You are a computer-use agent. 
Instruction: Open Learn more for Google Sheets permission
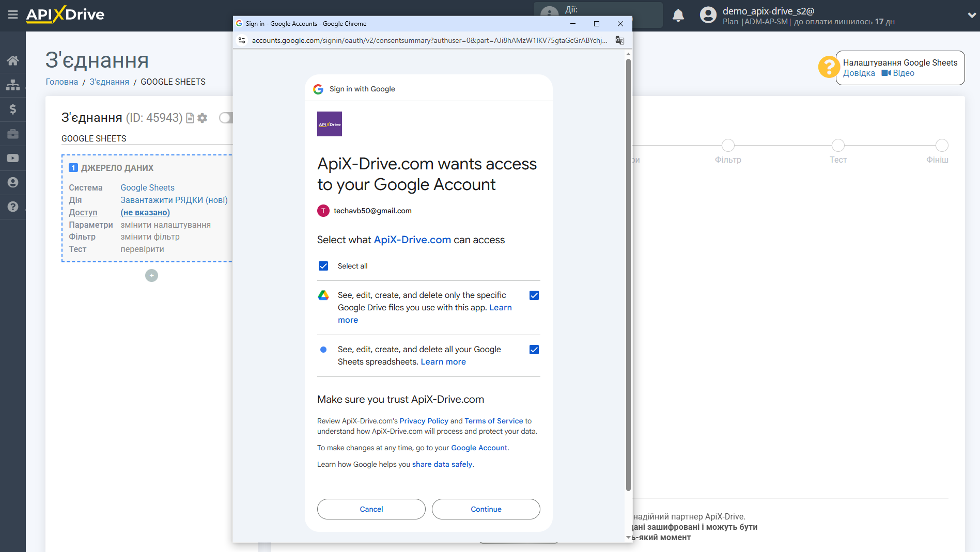tap(443, 362)
